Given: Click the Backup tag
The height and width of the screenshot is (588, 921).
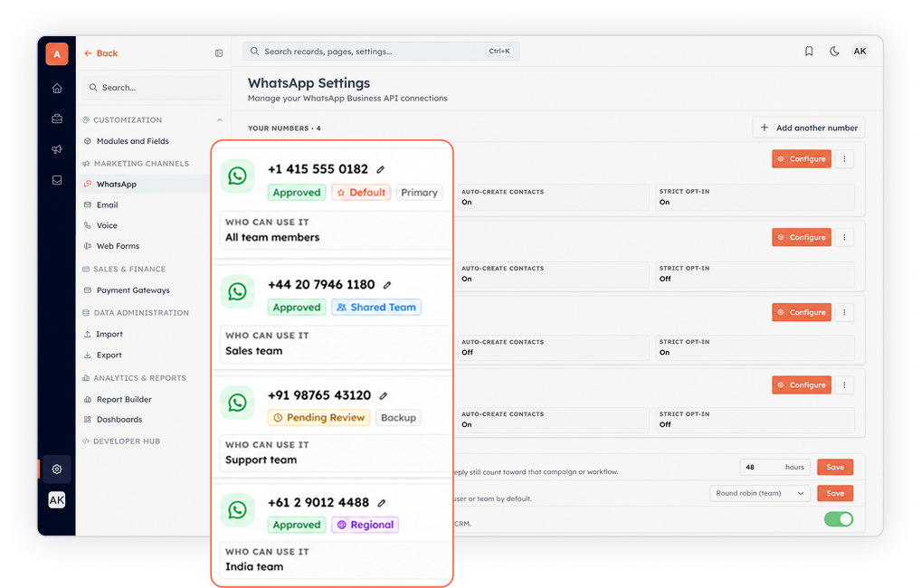Looking at the screenshot, I should click(398, 418).
